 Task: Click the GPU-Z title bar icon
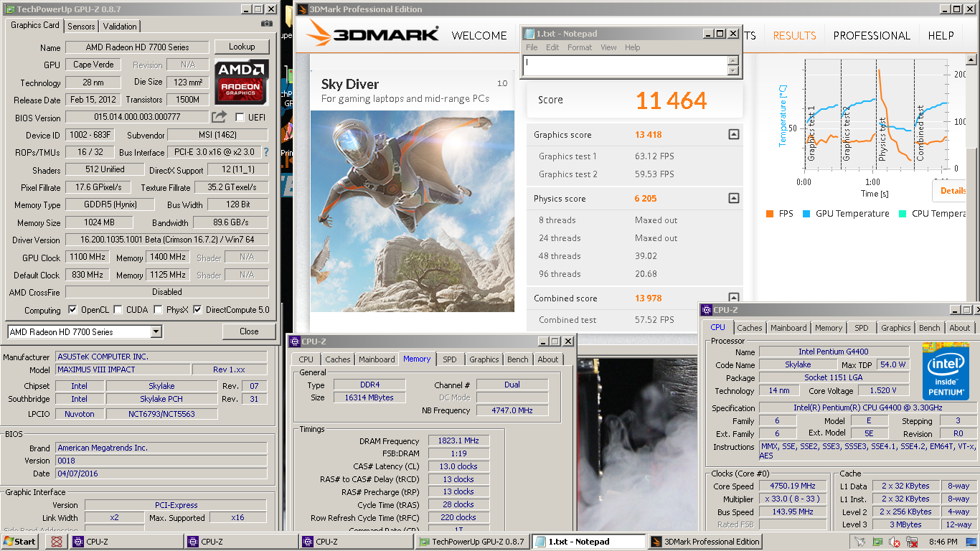click(9, 9)
